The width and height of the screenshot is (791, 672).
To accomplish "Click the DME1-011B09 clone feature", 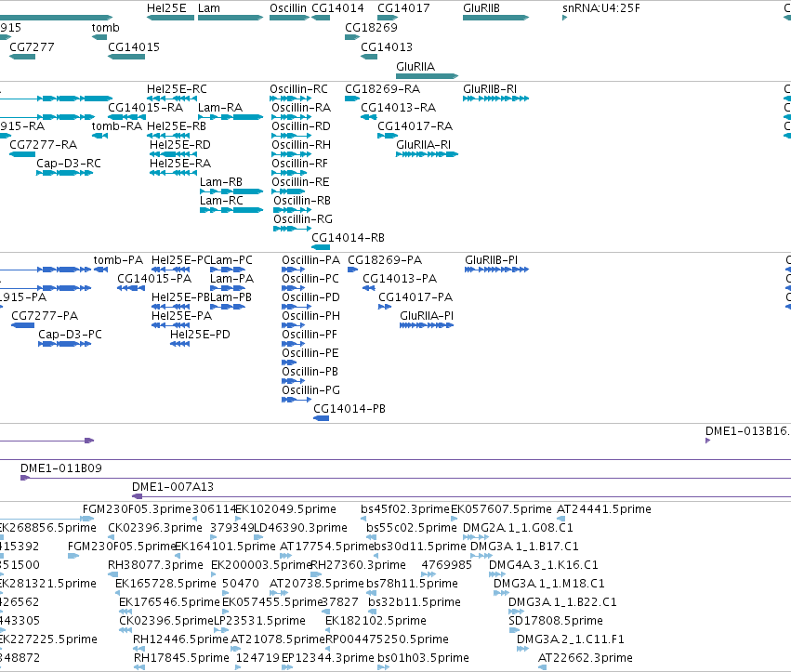I will (405, 478).
